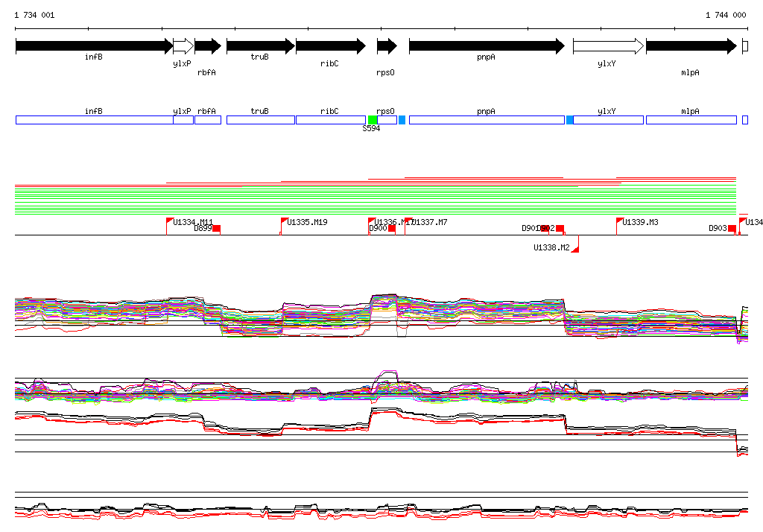Click the red square right of D902 label
763x532 pixels.
coord(560,229)
